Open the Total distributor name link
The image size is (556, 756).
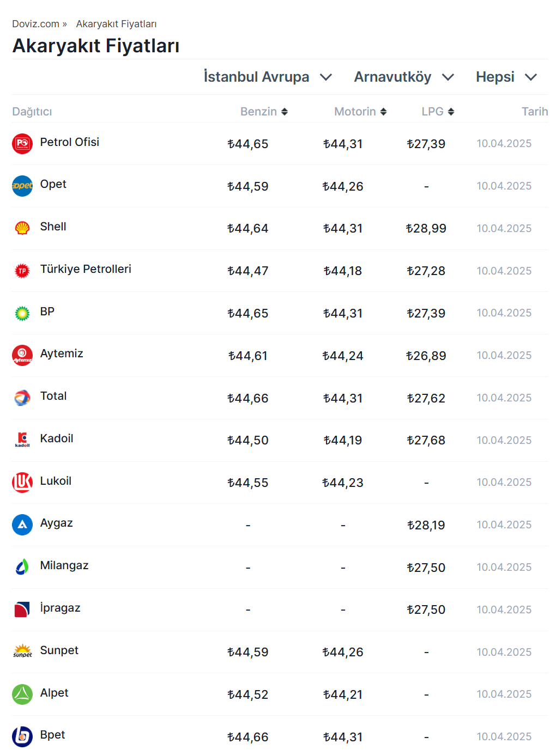click(x=53, y=396)
